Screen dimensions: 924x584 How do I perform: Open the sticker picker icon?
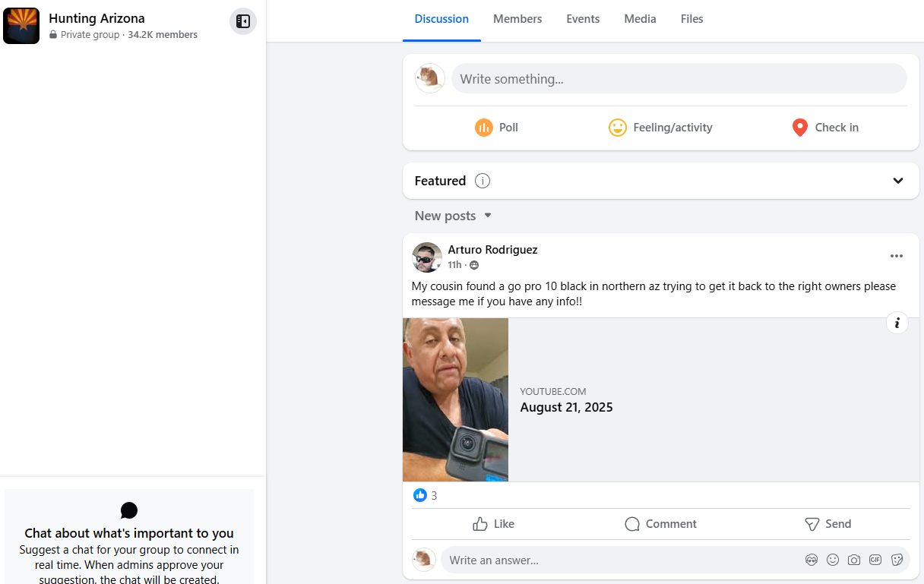pos(897,560)
